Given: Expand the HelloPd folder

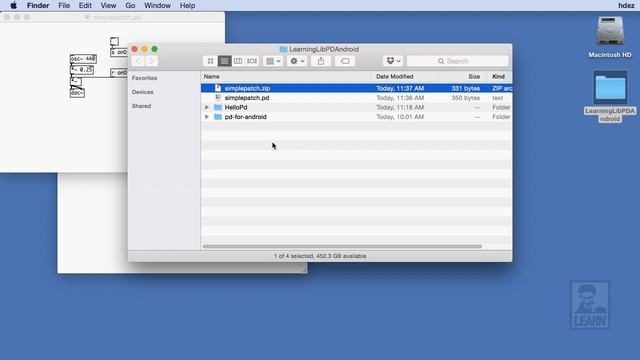Looking at the screenshot, I should coord(207,107).
